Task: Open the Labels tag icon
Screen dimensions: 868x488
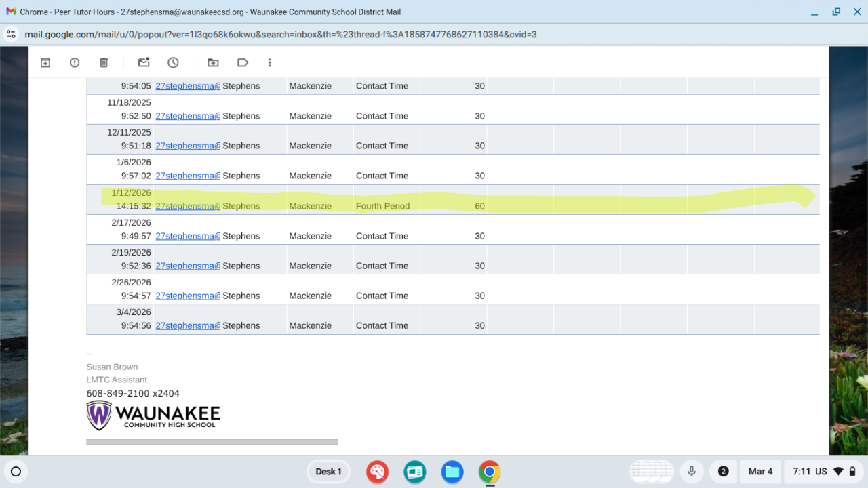Action: [242, 62]
